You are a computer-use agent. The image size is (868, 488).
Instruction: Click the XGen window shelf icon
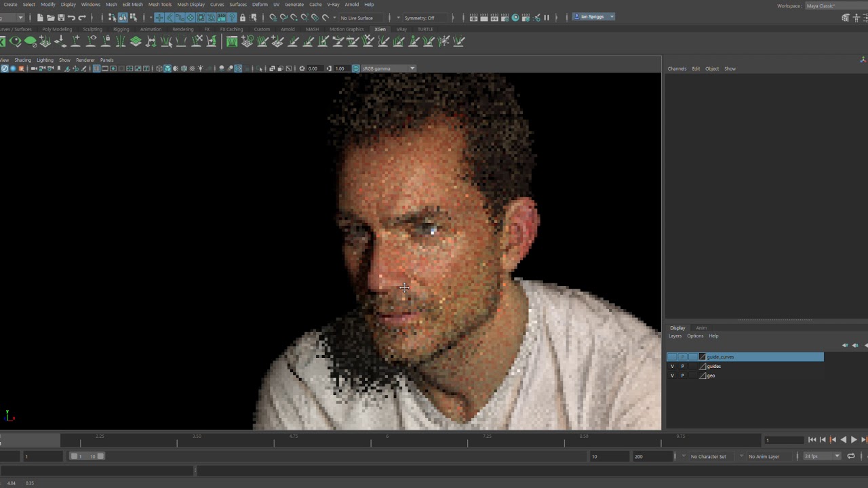pyautogui.click(x=232, y=41)
